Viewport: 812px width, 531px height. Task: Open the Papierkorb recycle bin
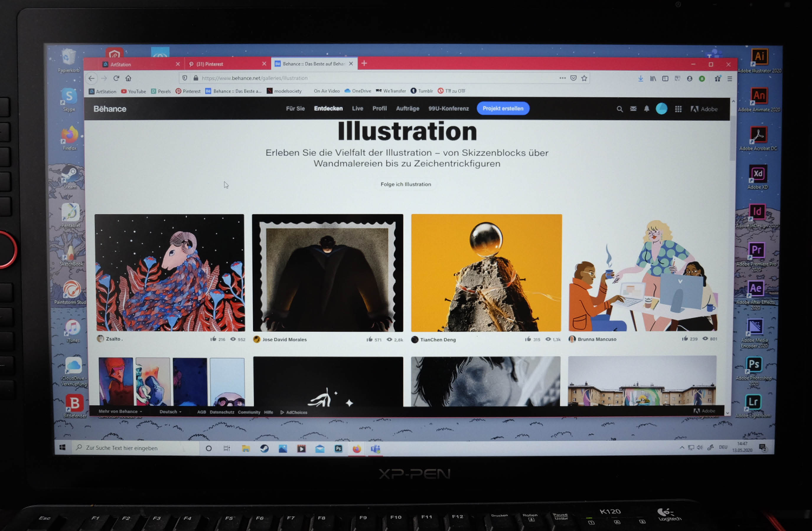69,61
